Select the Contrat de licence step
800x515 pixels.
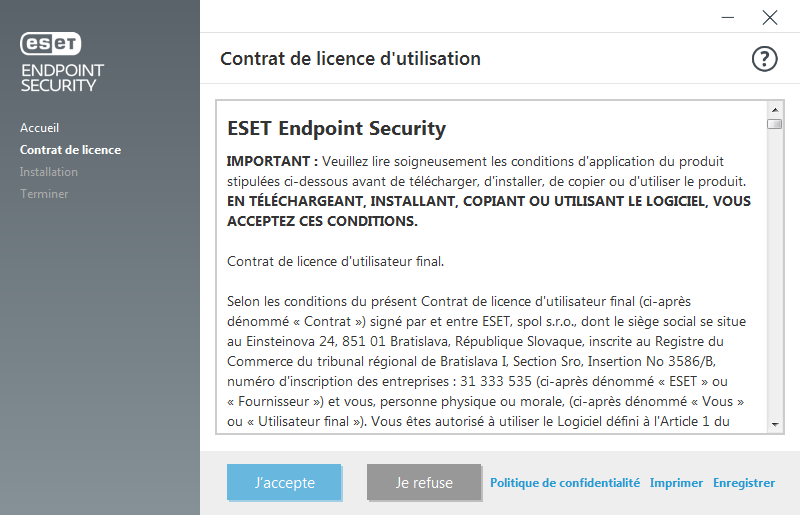point(70,150)
